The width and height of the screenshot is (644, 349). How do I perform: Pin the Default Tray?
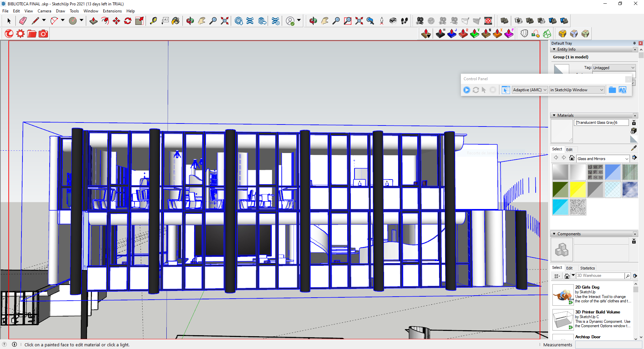(x=634, y=43)
